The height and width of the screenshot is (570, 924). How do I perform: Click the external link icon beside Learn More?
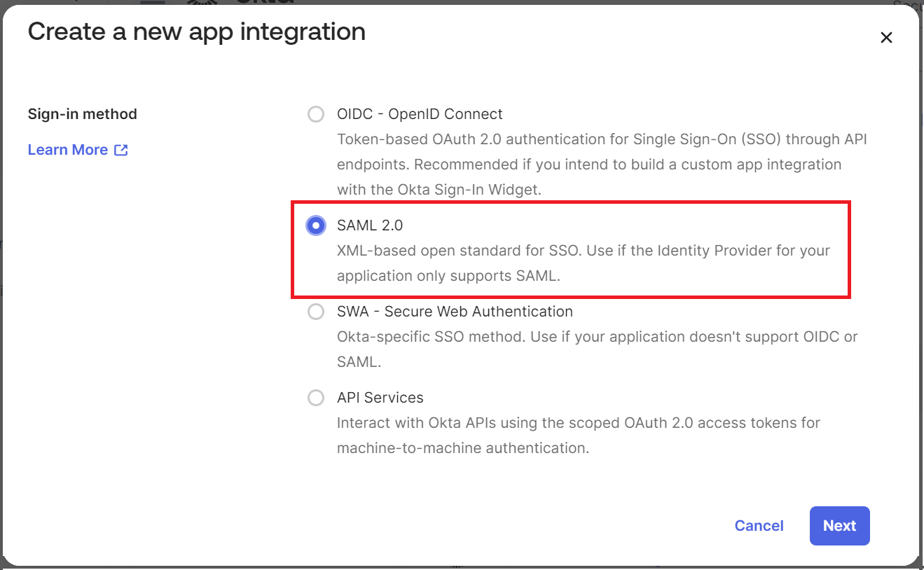click(x=121, y=150)
